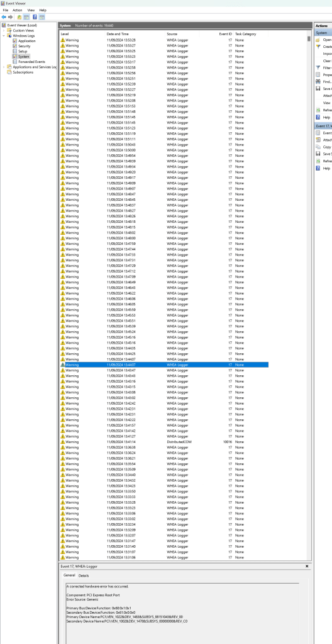Click the Event 17 section header in Actions

323,126
